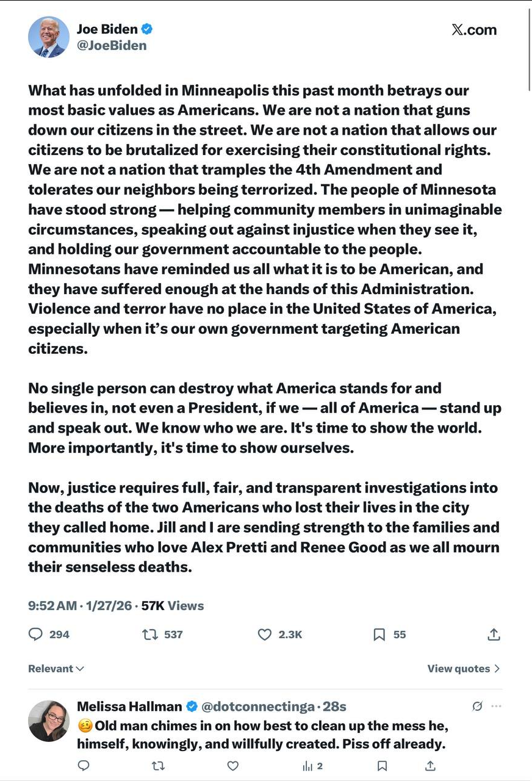Viewport: 532px width, 781px height.
Task: Share Melissa Hallman's reply
Action: coord(430,766)
